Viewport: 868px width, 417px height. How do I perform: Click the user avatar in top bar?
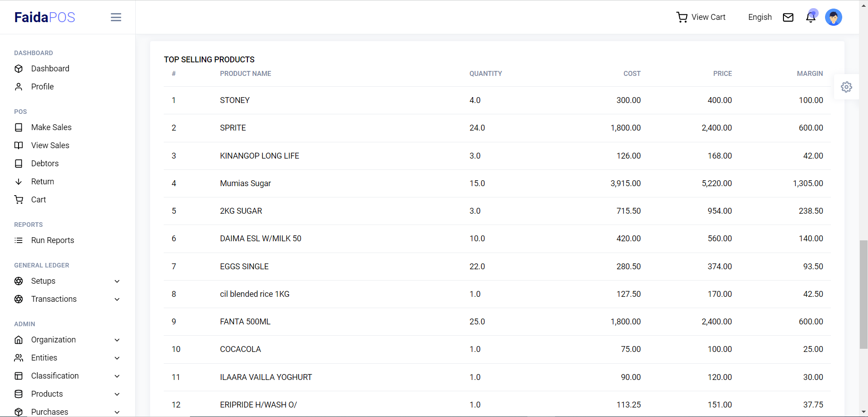(x=833, y=17)
